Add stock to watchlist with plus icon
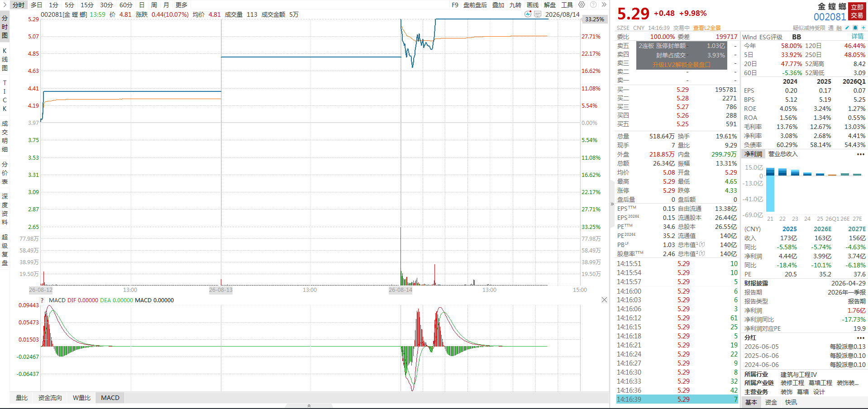 pos(863,28)
